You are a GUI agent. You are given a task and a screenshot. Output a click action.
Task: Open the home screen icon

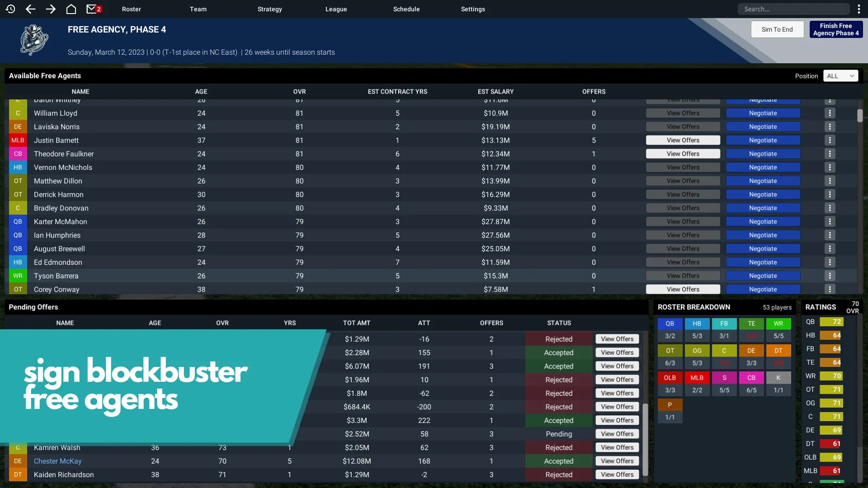(x=71, y=9)
